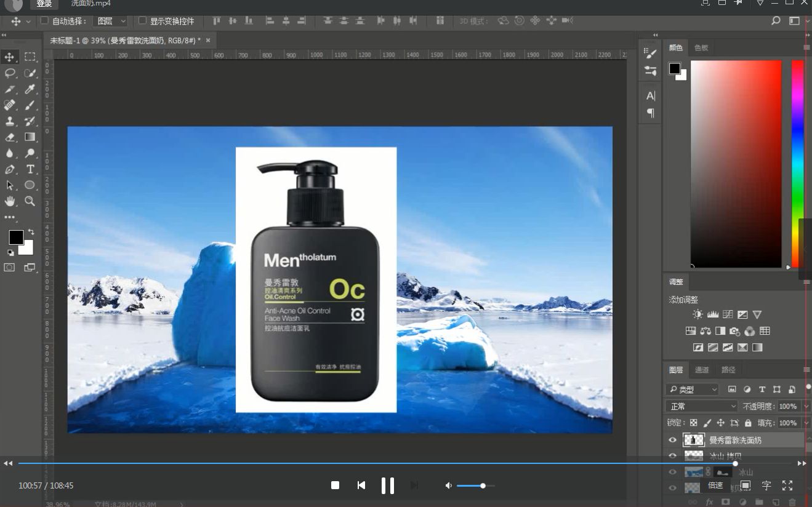This screenshot has width=812, height=507.
Task: Select the Move tool in toolbox
Action: click(x=10, y=57)
